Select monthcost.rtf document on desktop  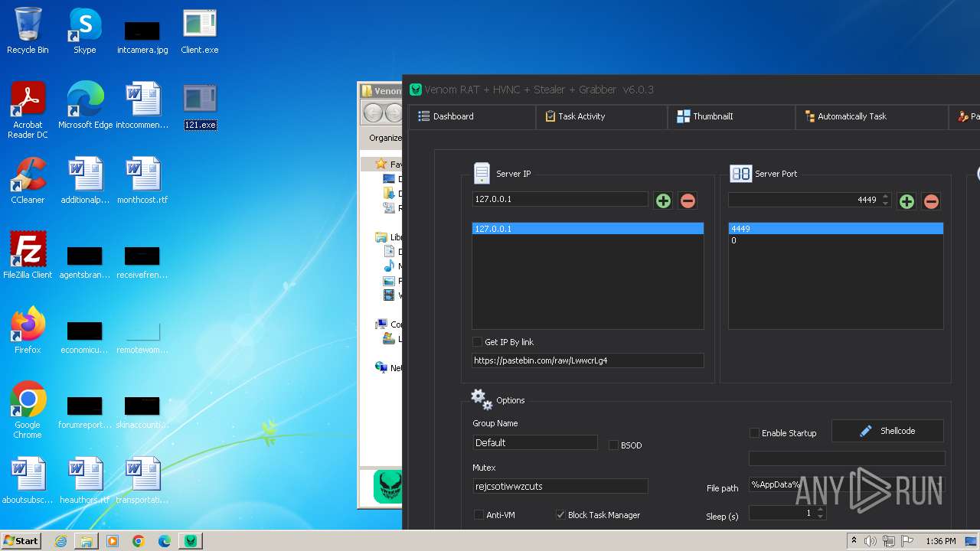[142, 181]
